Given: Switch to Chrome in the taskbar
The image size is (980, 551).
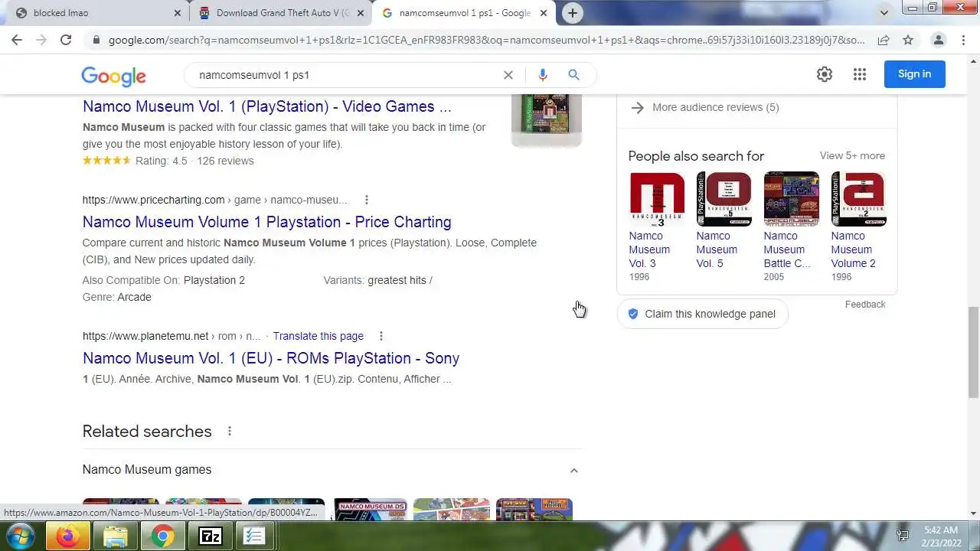Looking at the screenshot, I should (x=162, y=536).
